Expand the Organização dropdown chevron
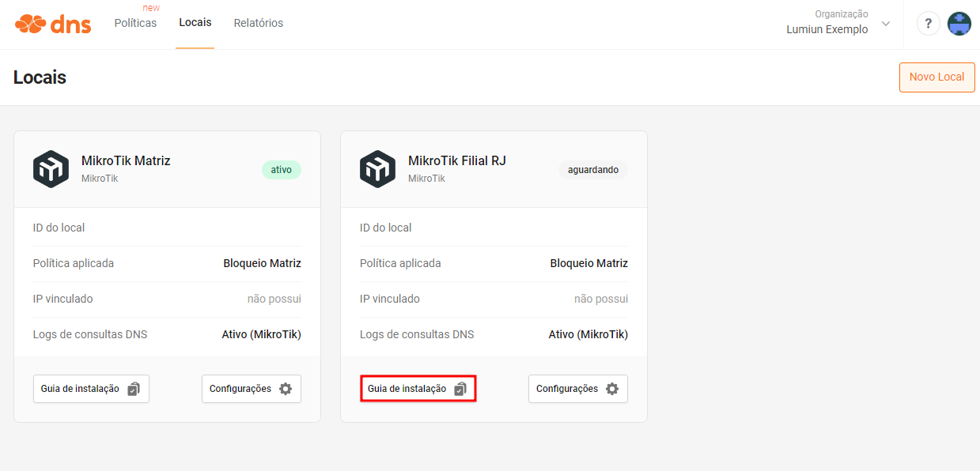Viewport: 980px width, 471px height. tap(886, 24)
